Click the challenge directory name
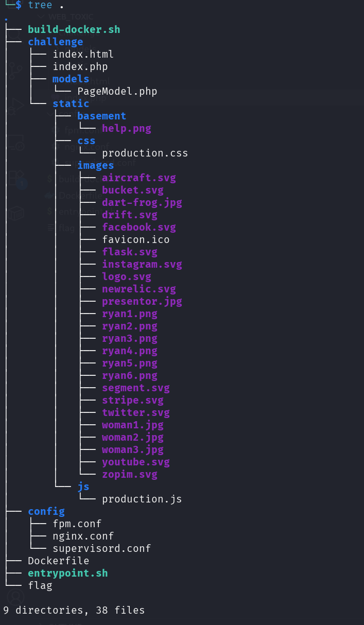 click(55, 42)
